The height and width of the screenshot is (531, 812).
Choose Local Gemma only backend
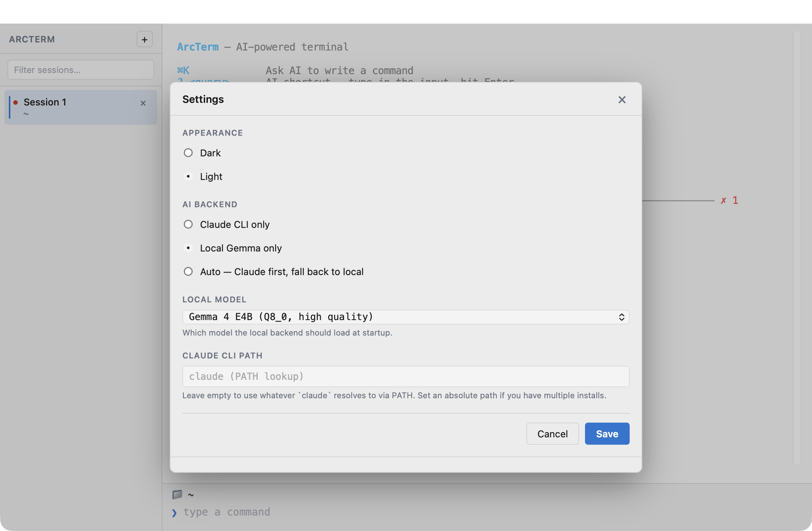188,248
